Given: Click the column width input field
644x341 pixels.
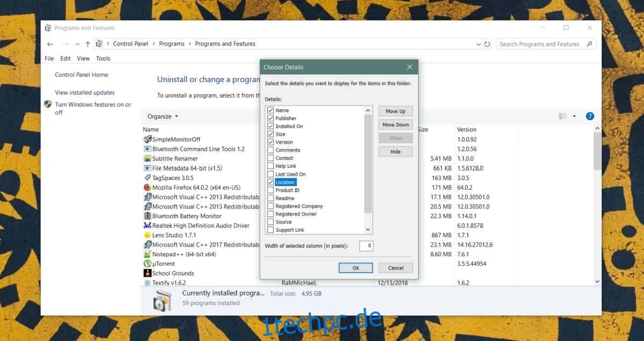Looking at the screenshot, I should pos(367,246).
